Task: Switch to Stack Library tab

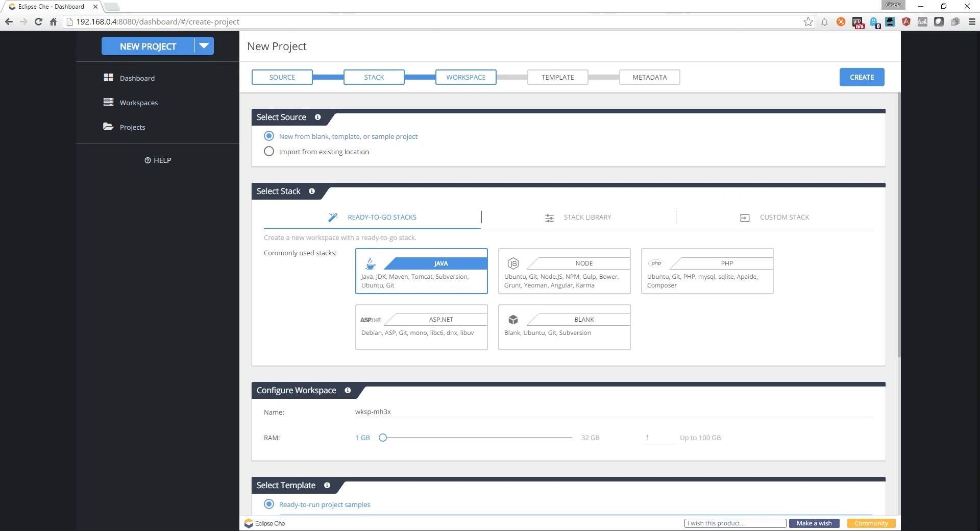Action: click(x=578, y=218)
